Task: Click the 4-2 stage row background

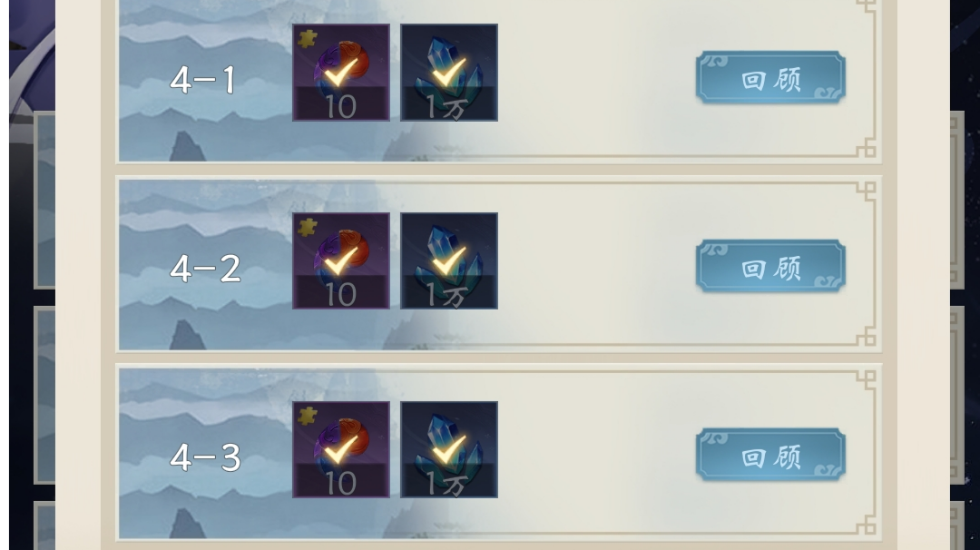Action: coord(499,265)
